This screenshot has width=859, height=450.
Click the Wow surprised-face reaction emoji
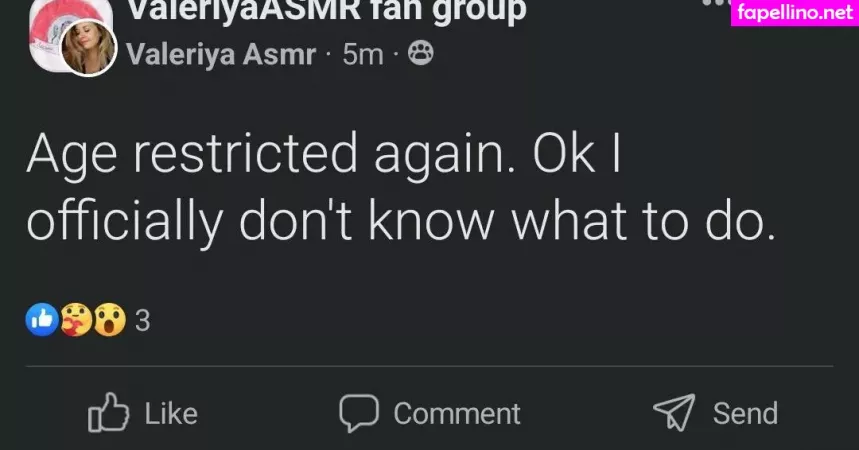click(110, 320)
